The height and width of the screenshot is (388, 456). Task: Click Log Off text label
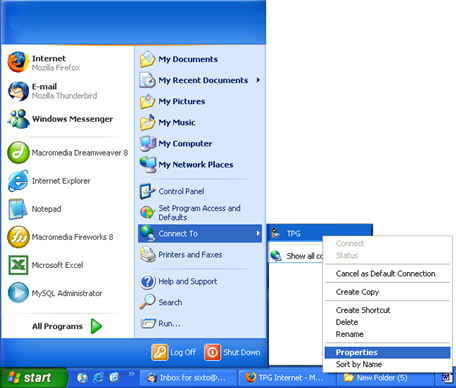(183, 352)
